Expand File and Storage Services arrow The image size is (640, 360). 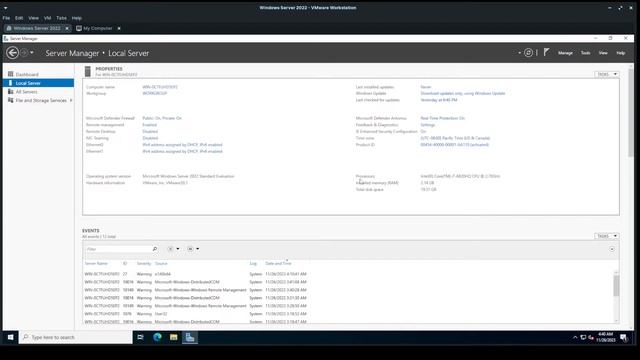coord(71,100)
